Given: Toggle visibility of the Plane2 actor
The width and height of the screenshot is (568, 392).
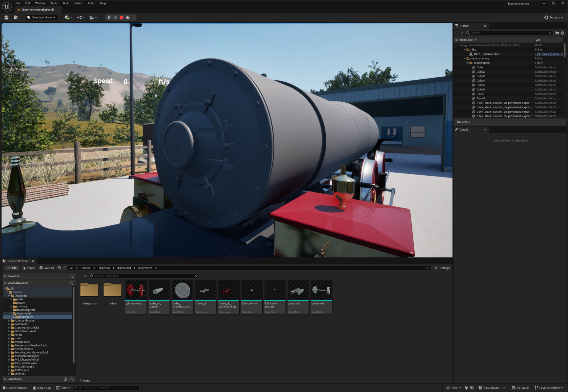Looking at the screenshot, I should (x=456, y=98).
